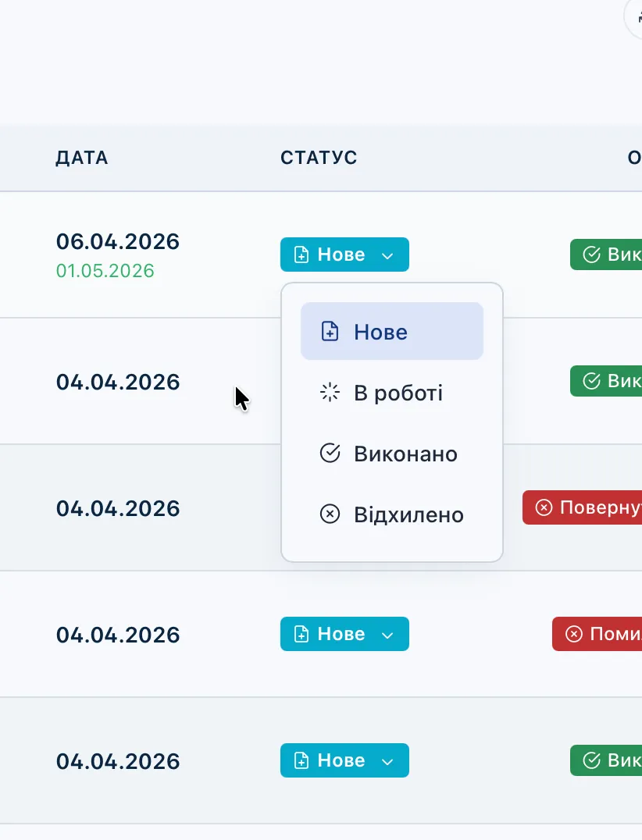Click the checkmark circle icon beside "Виконано"
This screenshot has width=642, height=840.
330,454
